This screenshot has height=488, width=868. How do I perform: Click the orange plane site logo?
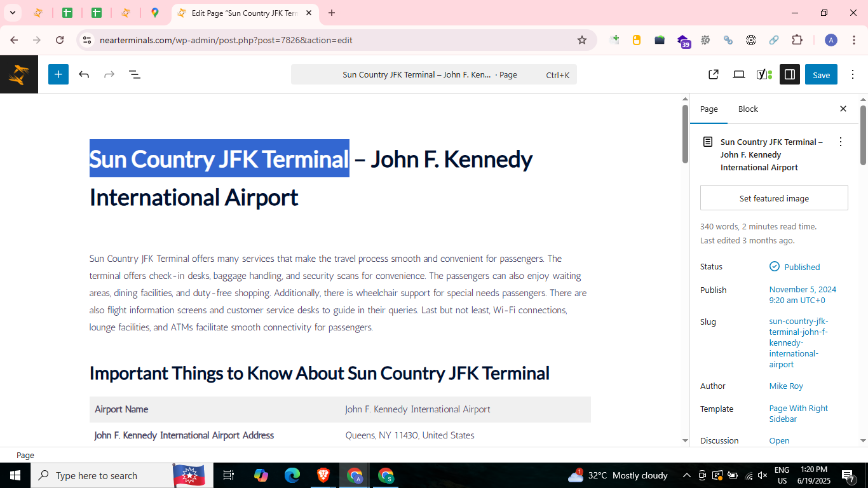coord(18,74)
